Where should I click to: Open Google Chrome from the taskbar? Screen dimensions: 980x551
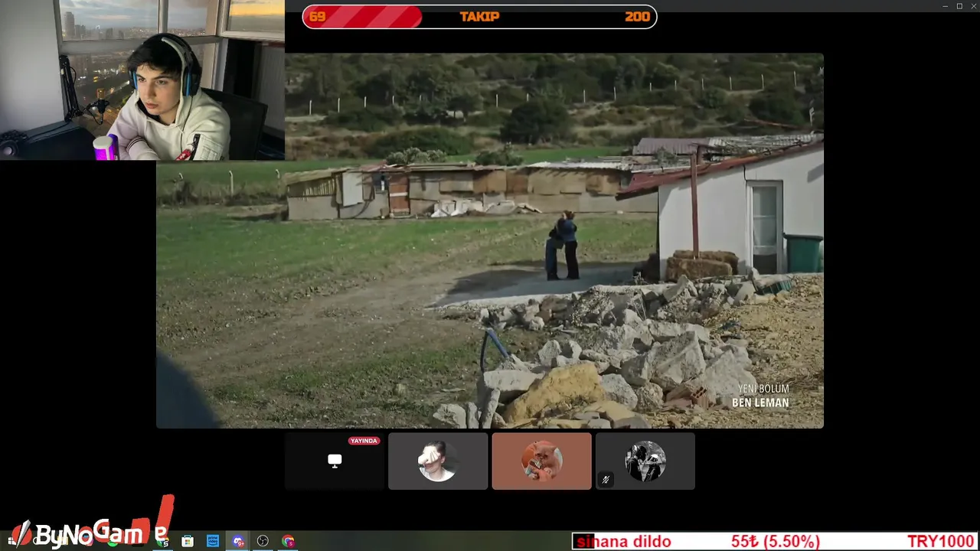[x=288, y=541]
